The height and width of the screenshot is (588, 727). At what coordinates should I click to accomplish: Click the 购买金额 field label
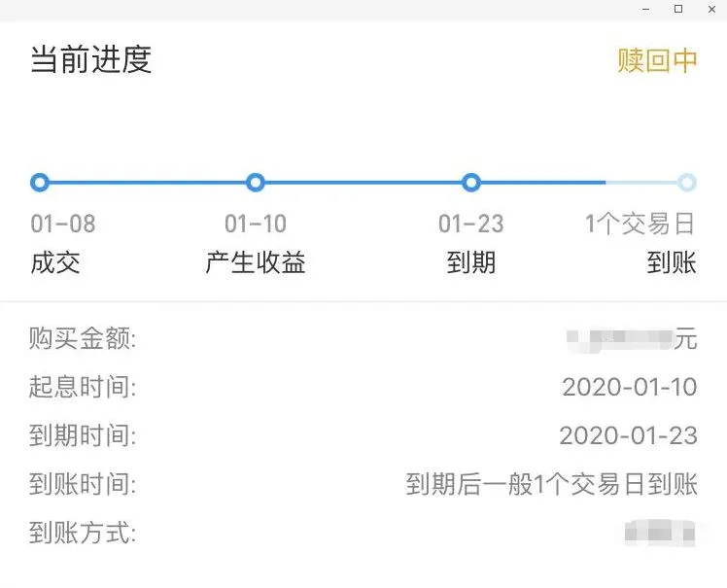83,338
